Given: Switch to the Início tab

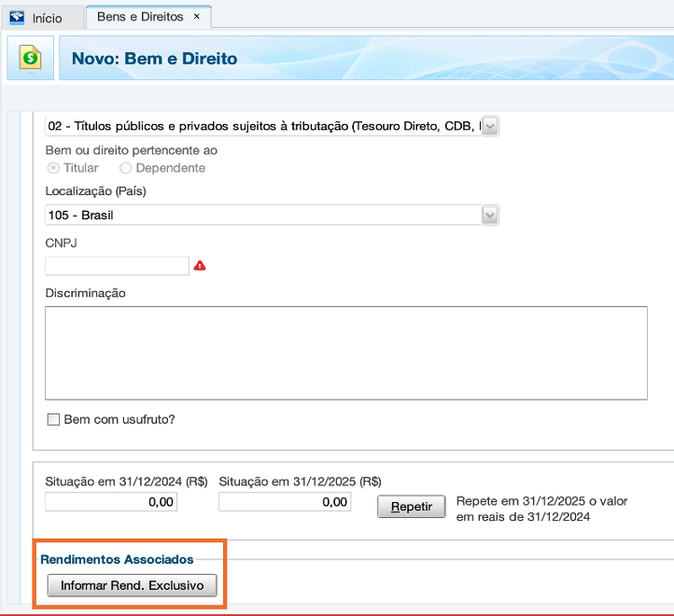Looking at the screenshot, I should pos(47,18).
